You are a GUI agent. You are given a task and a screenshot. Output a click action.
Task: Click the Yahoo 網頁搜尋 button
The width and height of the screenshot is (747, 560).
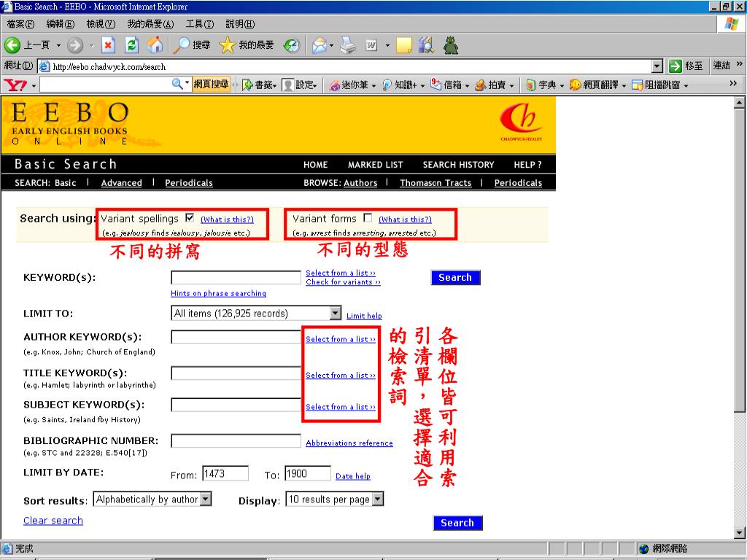pyautogui.click(x=211, y=85)
